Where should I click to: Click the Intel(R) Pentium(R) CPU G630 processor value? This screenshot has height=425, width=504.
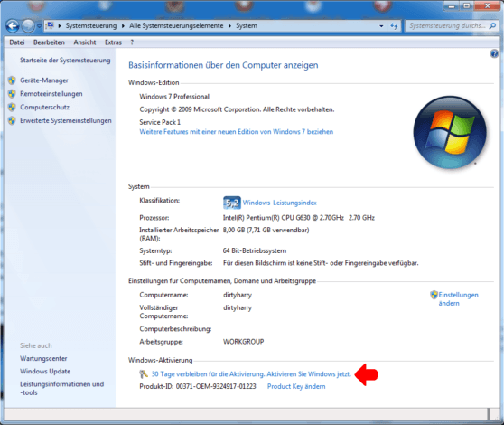point(299,218)
